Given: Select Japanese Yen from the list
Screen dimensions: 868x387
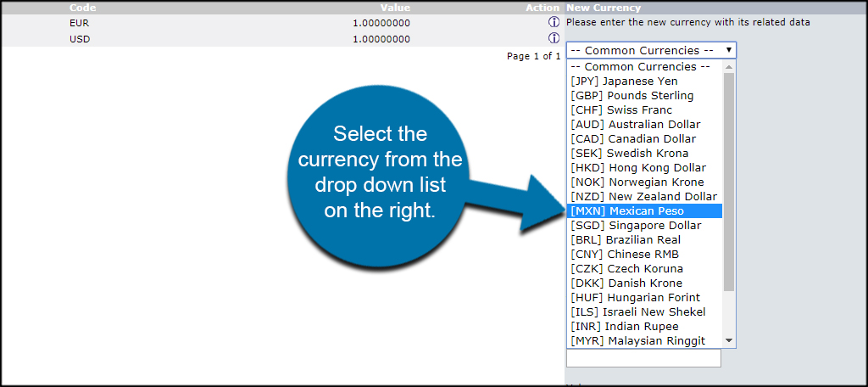Looking at the screenshot, I should (x=625, y=81).
